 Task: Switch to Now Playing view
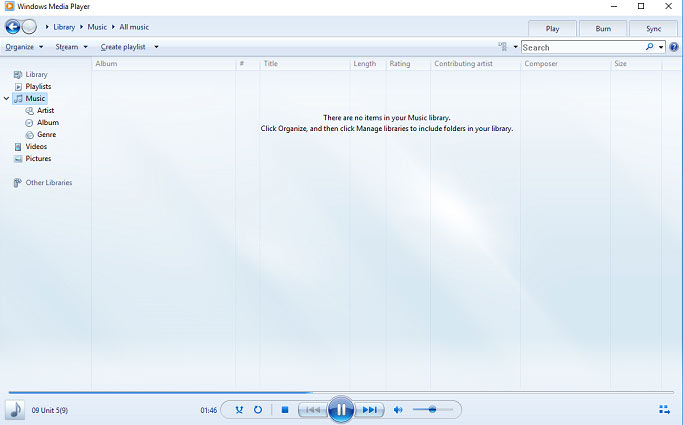664,409
